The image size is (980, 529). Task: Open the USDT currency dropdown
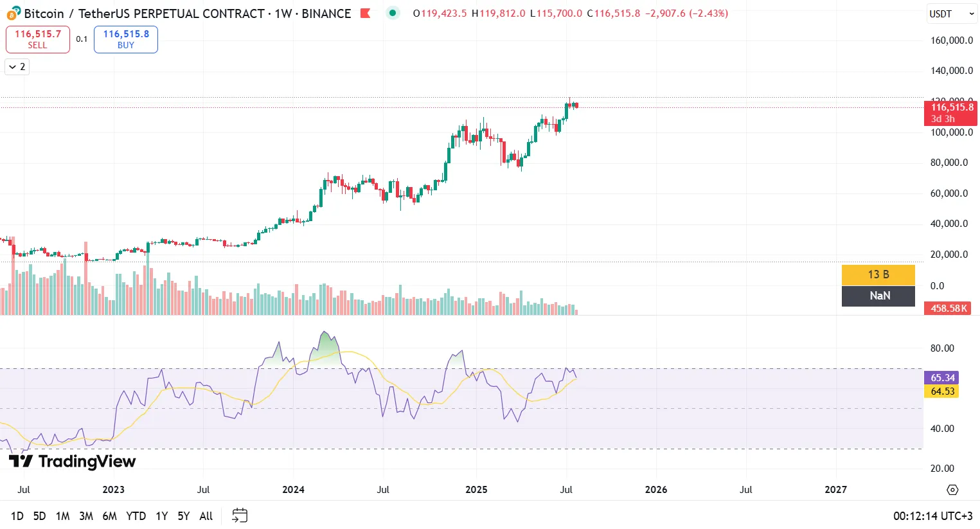(x=951, y=14)
